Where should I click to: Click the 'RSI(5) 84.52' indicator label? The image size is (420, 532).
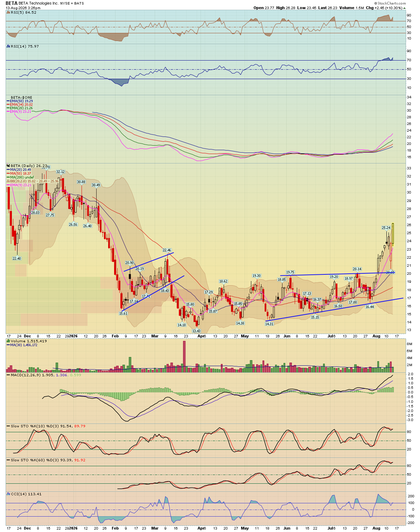(23, 12)
